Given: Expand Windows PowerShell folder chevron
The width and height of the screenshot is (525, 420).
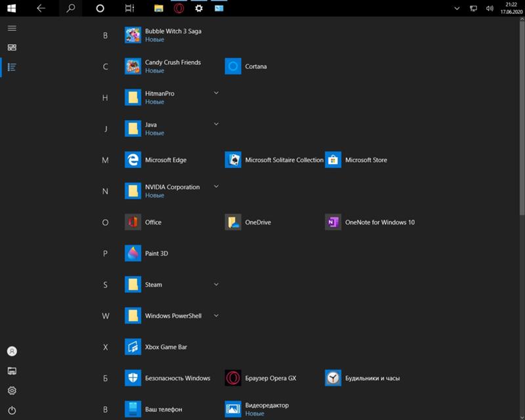Looking at the screenshot, I should coord(217,316).
